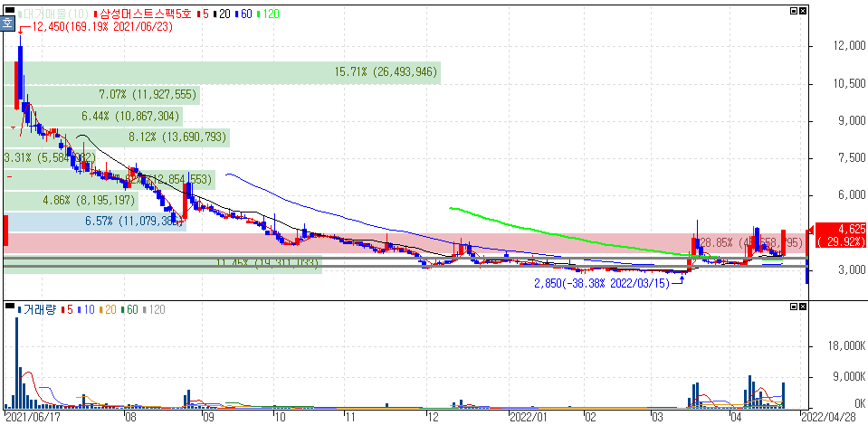Click the 10 month axis label
This screenshot has width=868, height=425.
click(x=280, y=416)
